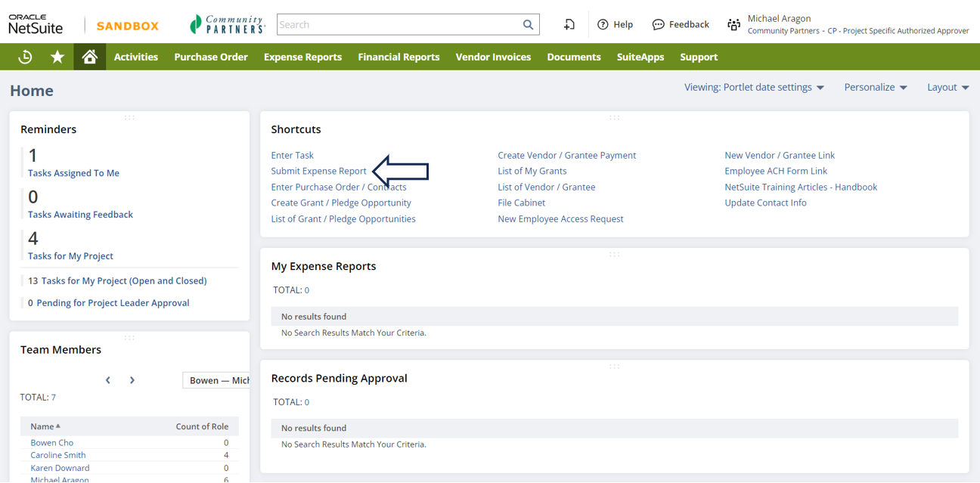
Task: Go to previous Team Members page arrow
Action: click(x=108, y=380)
